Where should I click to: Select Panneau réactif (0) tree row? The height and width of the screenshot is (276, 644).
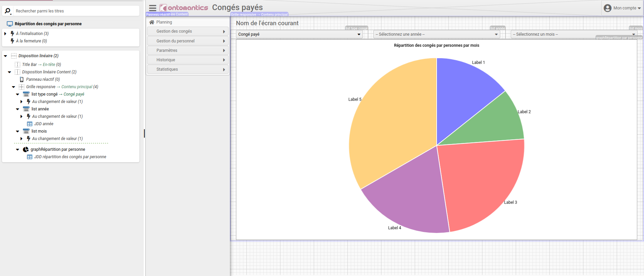pos(43,79)
